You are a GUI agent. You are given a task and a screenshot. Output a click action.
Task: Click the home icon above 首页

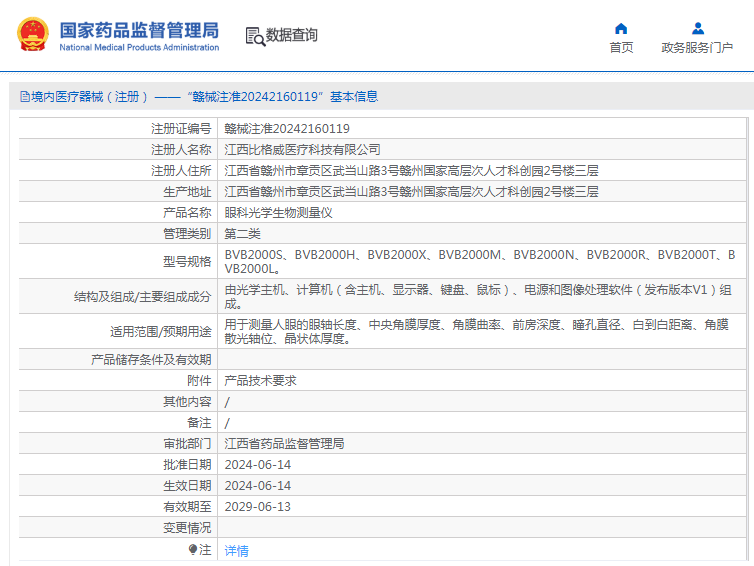pyautogui.click(x=621, y=28)
